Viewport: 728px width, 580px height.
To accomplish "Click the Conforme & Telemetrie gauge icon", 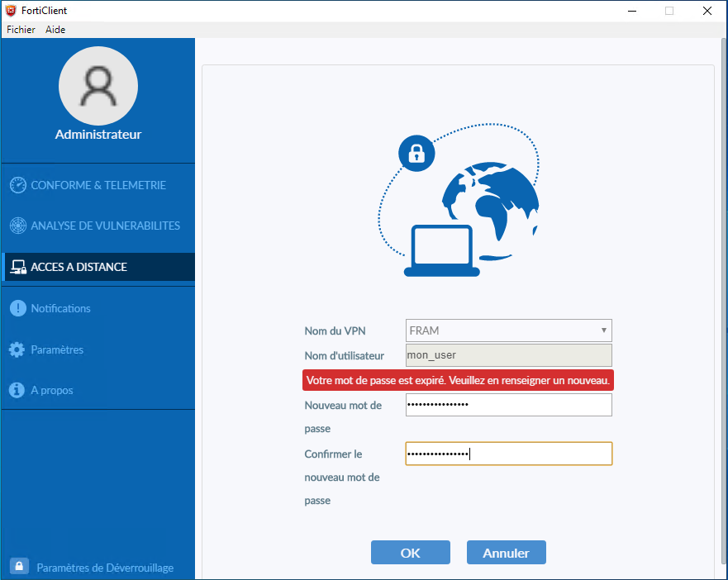I will click(18, 185).
